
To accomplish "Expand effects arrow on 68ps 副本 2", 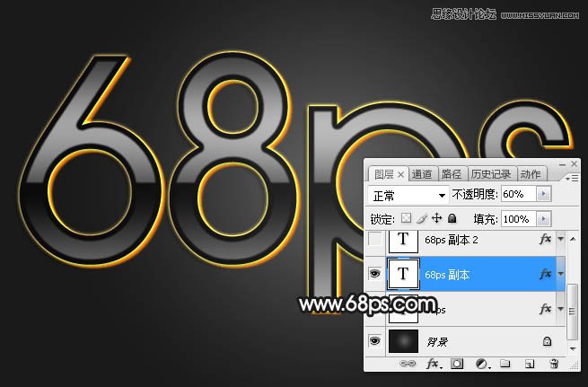I will 561,239.
